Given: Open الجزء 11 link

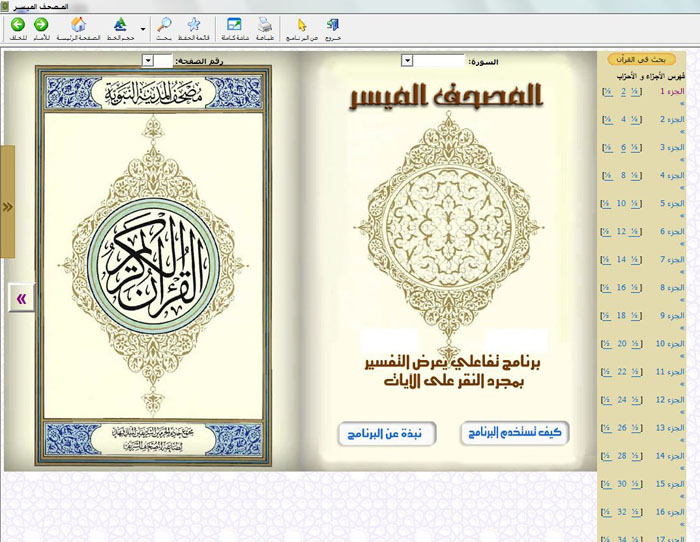Looking at the screenshot, I should click(671, 372).
